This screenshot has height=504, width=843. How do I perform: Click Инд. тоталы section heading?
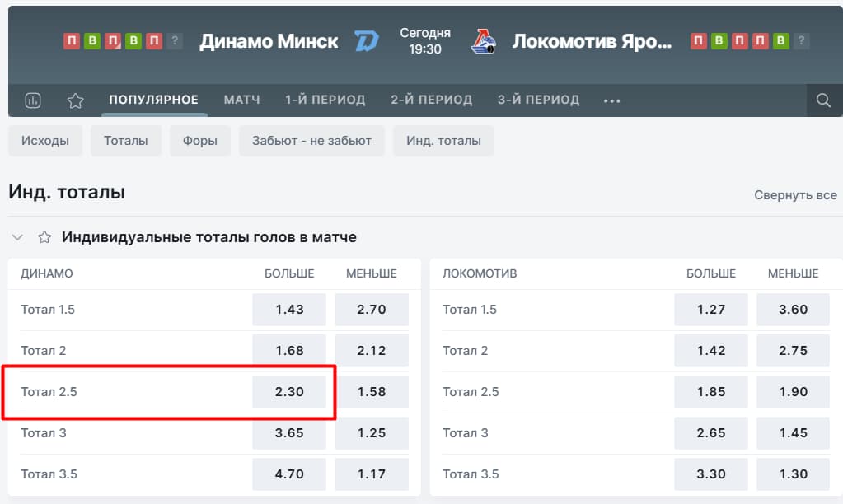(67, 192)
